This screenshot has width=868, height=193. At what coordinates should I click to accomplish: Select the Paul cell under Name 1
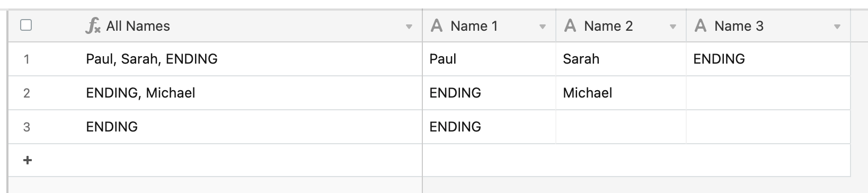tap(489, 59)
